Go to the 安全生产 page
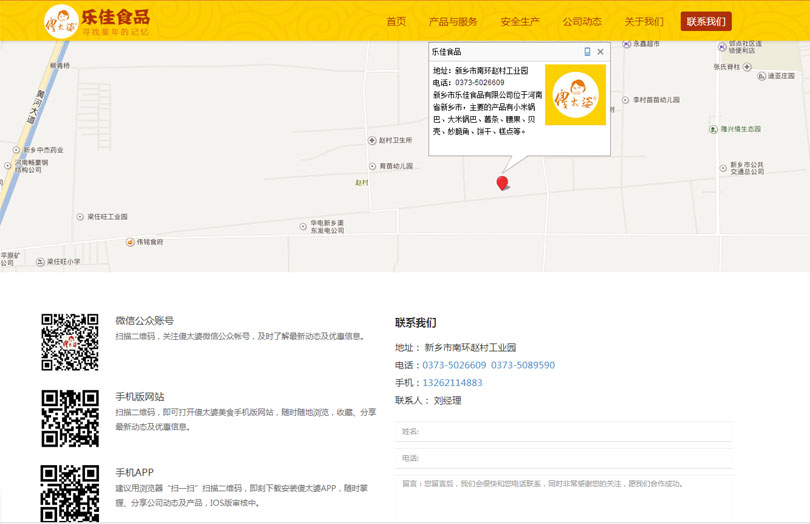810x524 pixels. tap(520, 21)
